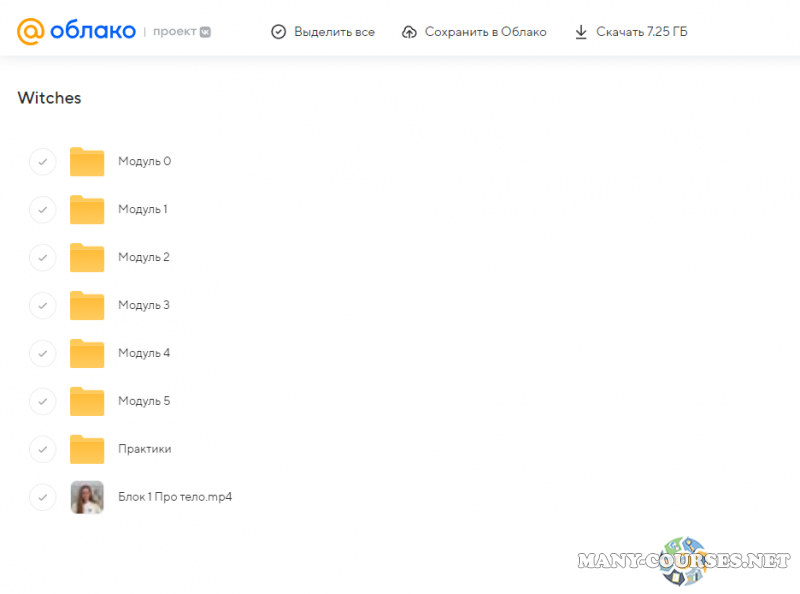Click the Практики folder icon

87,449
